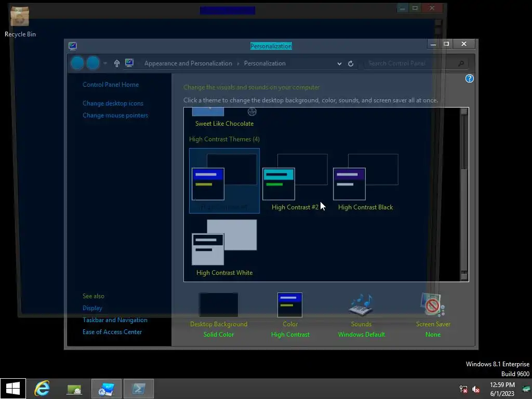Click the network tray icon

[x=463, y=389]
